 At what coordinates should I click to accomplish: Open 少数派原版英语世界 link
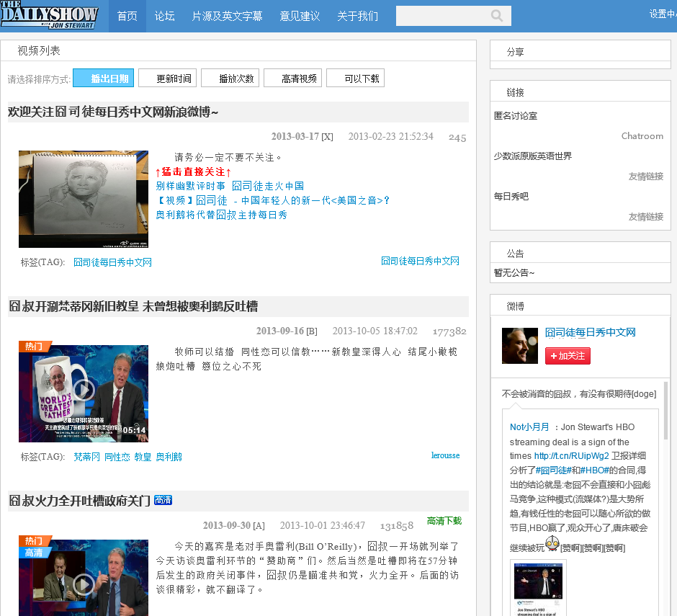click(x=533, y=156)
